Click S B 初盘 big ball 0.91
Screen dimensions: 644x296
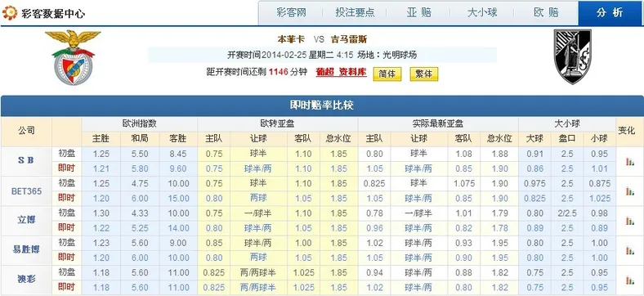coord(534,155)
